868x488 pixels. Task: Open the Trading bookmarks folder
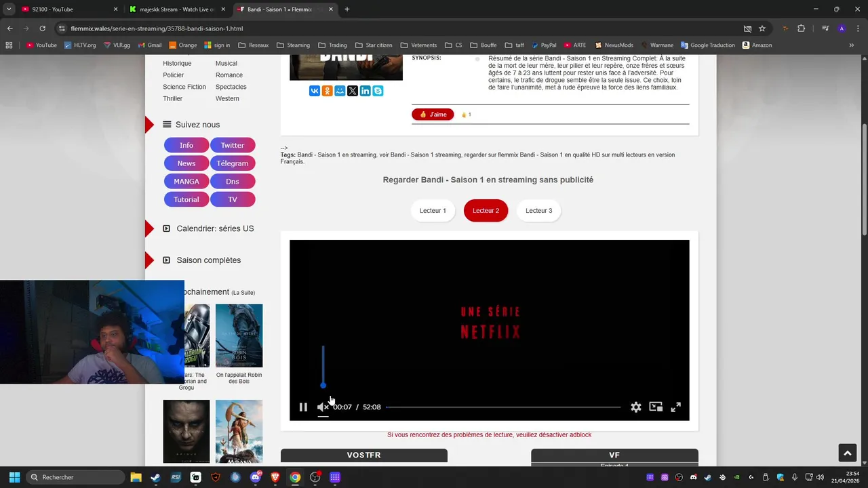click(x=332, y=45)
